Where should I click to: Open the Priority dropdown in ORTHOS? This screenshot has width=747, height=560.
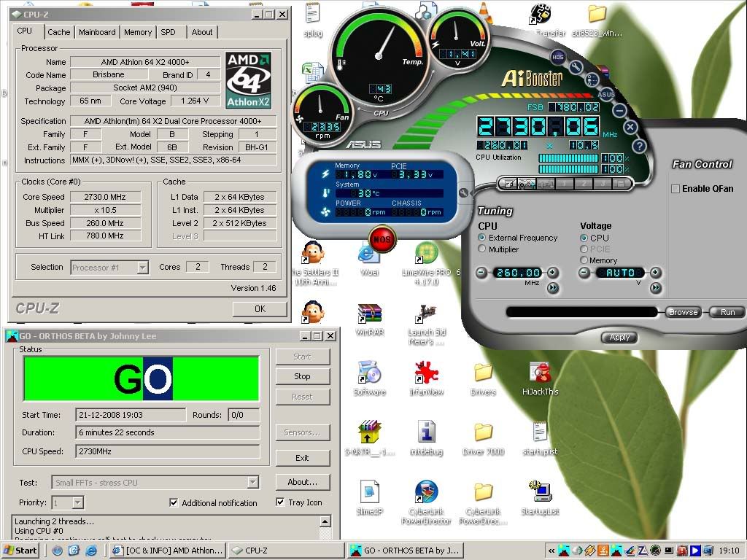coord(77,502)
